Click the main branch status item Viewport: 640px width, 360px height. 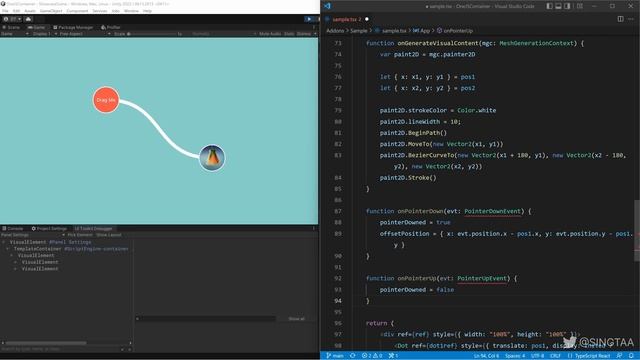pos(335,356)
